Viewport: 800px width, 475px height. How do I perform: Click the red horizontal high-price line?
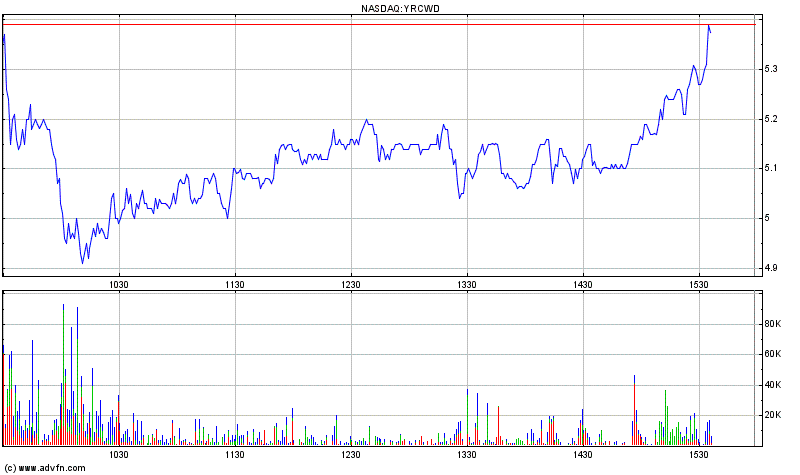(379, 24)
